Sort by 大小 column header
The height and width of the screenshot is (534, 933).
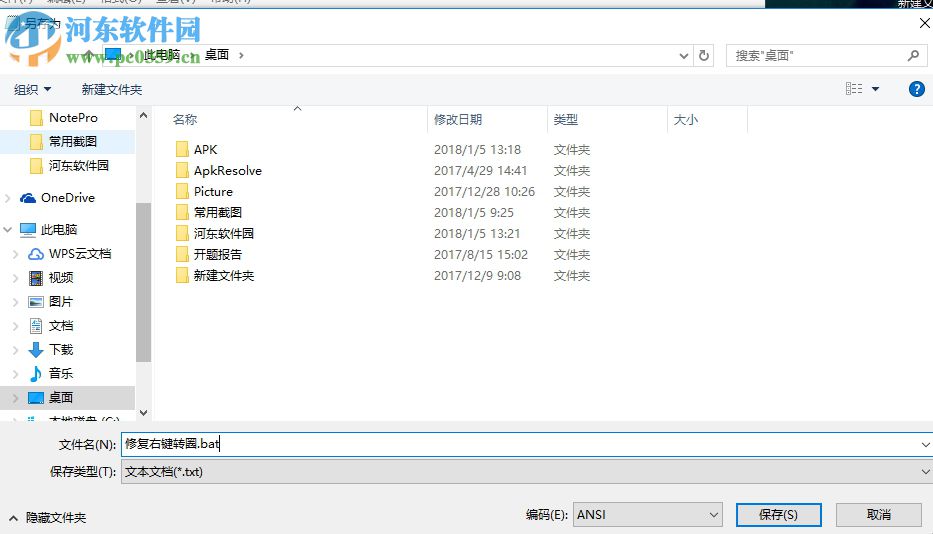point(685,120)
